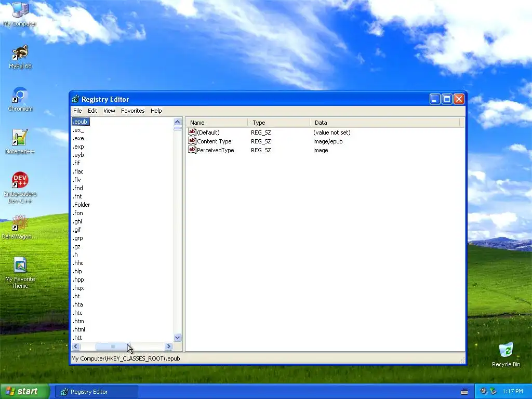Select the .ex_ key

(78, 130)
